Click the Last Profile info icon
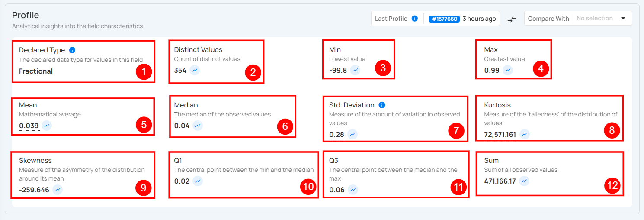This screenshot has width=644, height=220. (415, 19)
